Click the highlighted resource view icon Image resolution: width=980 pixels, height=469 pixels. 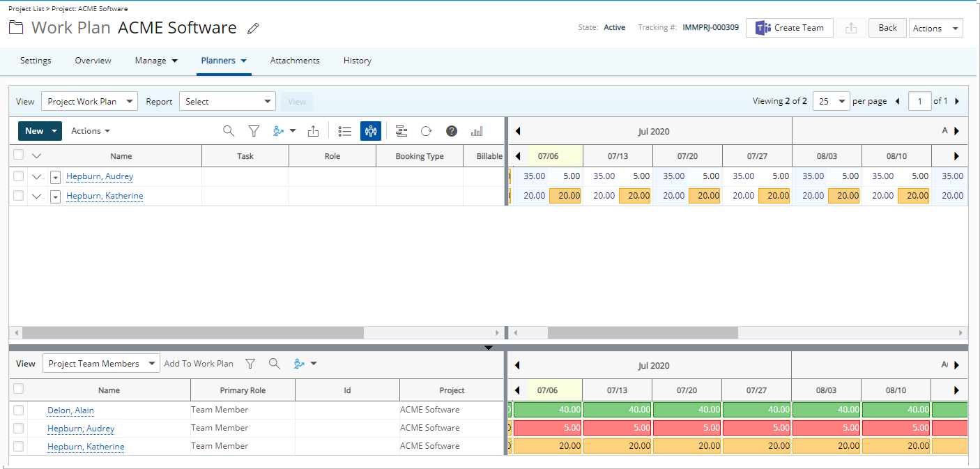tap(371, 131)
